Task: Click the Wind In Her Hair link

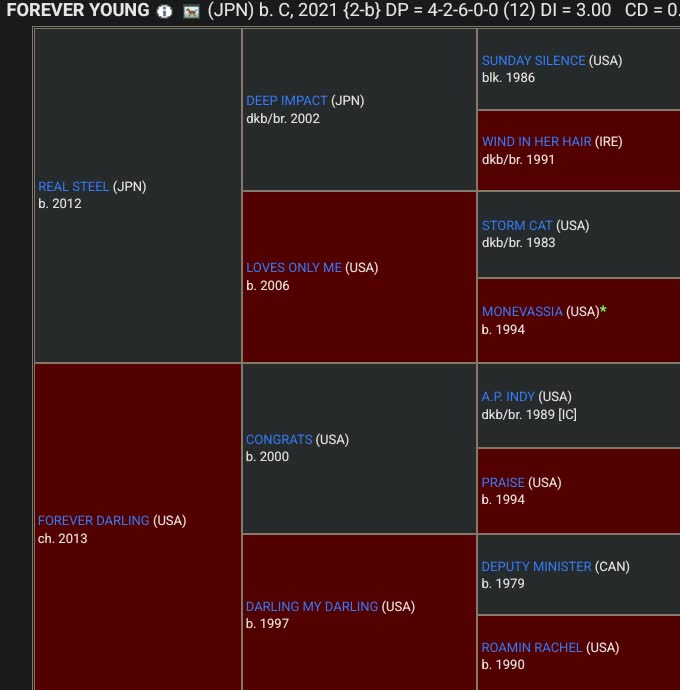Action: point(537,142)
